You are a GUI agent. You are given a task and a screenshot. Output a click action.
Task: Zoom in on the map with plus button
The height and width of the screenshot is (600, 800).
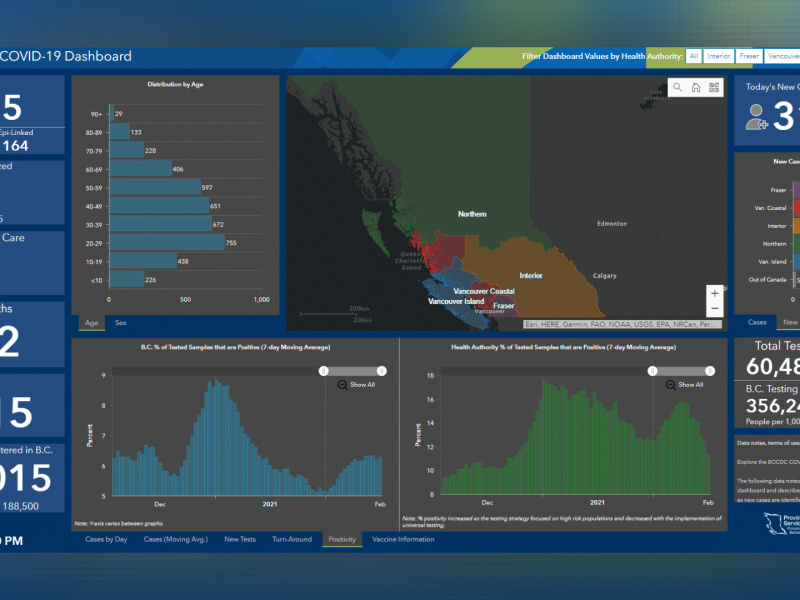click(714, 294)
